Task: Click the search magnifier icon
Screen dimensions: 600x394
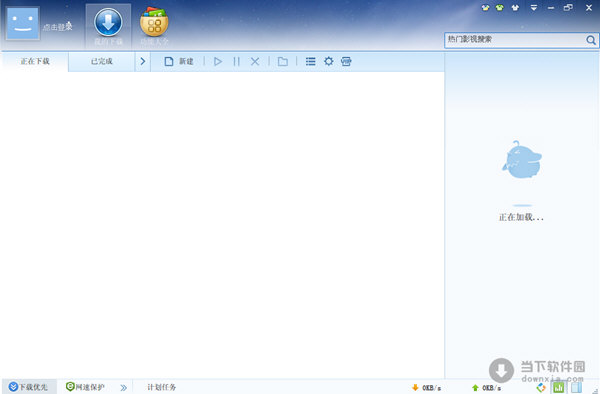Action: [x=591, y=40]
